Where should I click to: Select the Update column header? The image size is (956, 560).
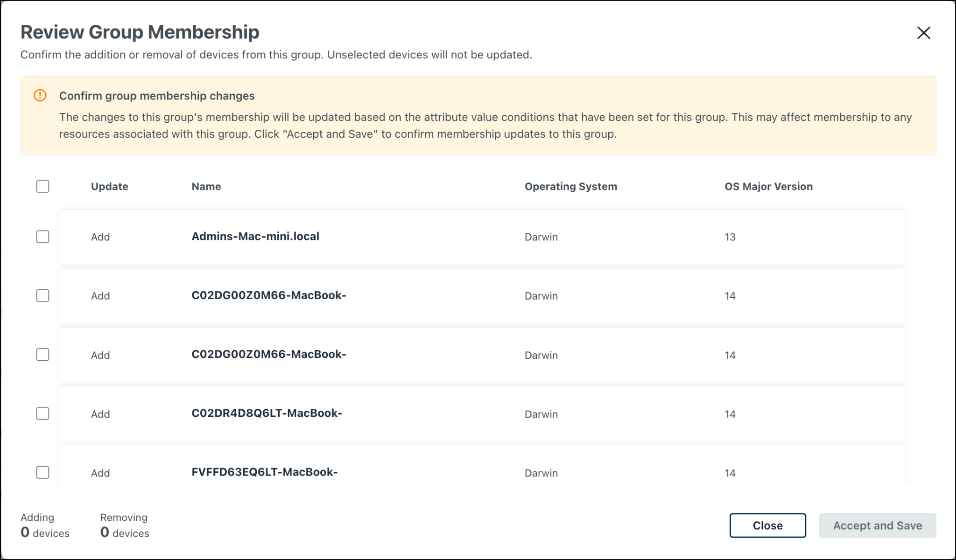click(110, 186)
